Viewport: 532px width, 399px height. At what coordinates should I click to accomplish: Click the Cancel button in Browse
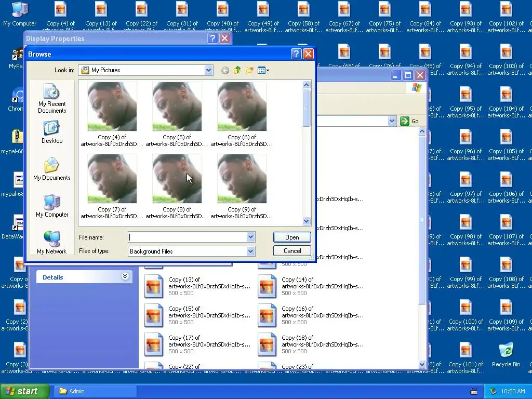292,251
